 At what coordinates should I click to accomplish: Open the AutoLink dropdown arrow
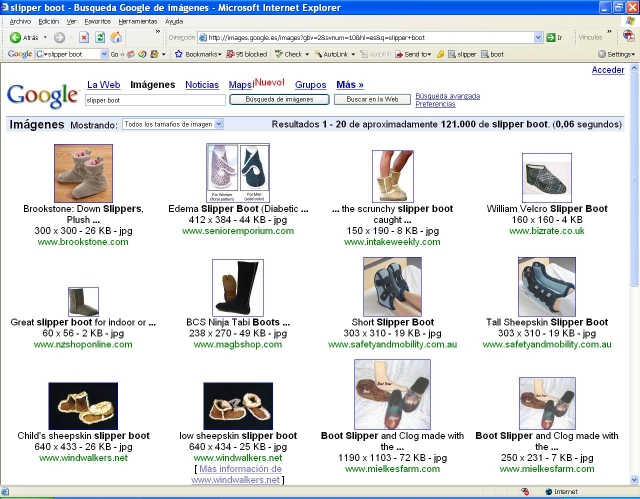pos(353,54)
